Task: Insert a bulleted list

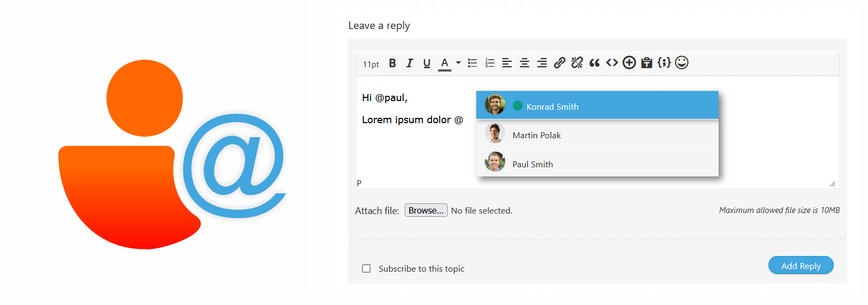Action: click(472, 63)
